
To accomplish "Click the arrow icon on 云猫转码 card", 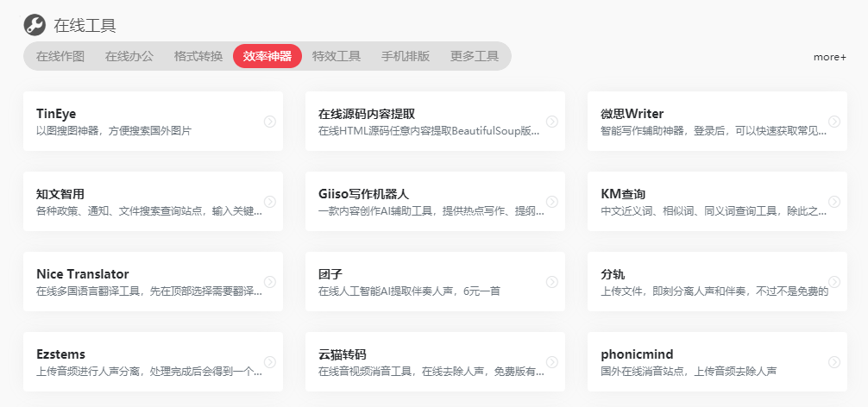I will coord(552,362).
